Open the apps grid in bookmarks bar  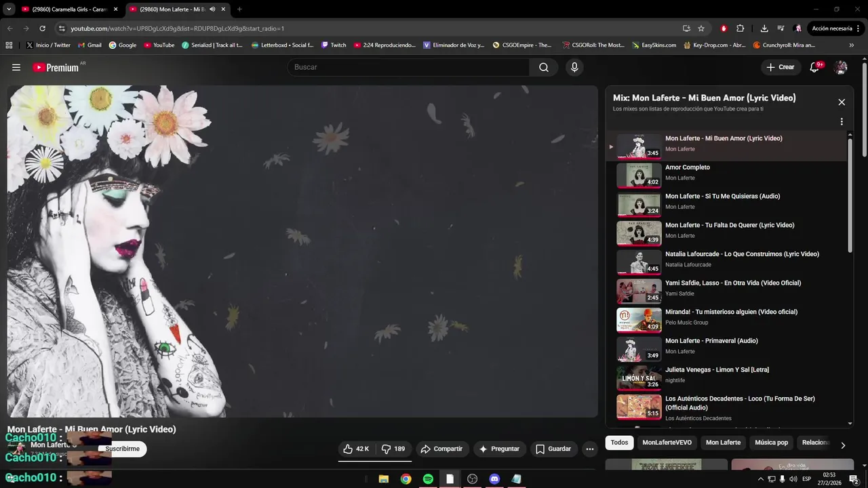9,45
